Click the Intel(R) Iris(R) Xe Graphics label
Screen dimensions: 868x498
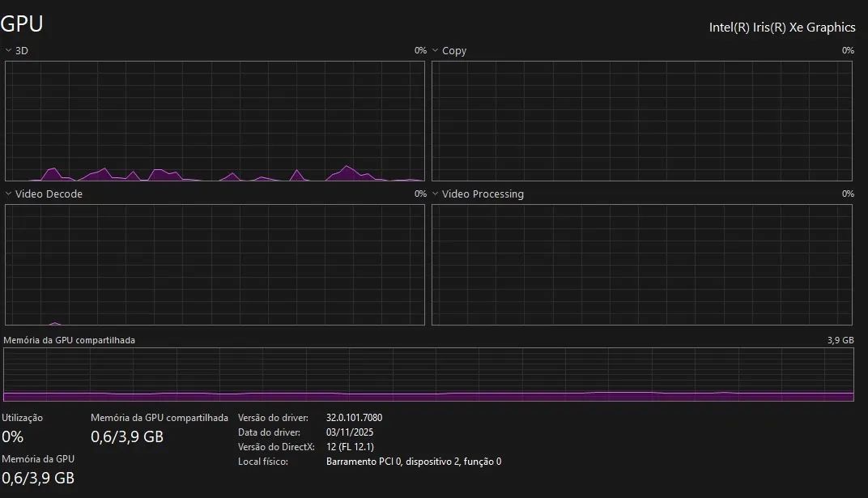tap(782, 27)
